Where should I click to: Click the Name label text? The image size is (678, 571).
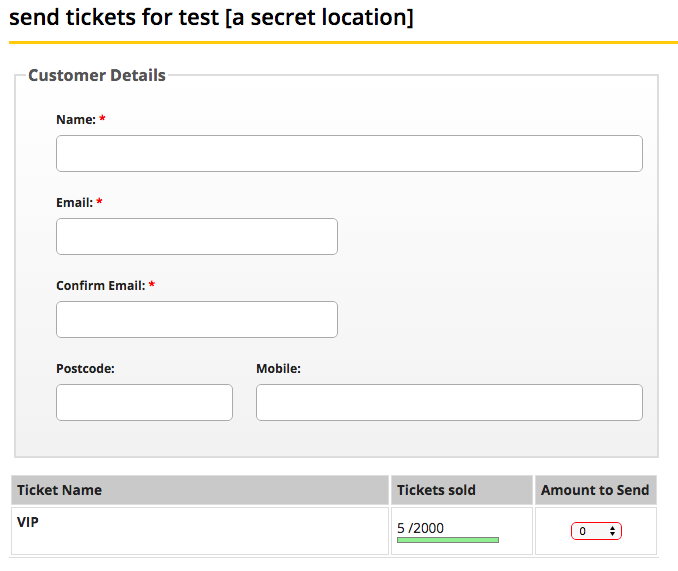point(76,120)
